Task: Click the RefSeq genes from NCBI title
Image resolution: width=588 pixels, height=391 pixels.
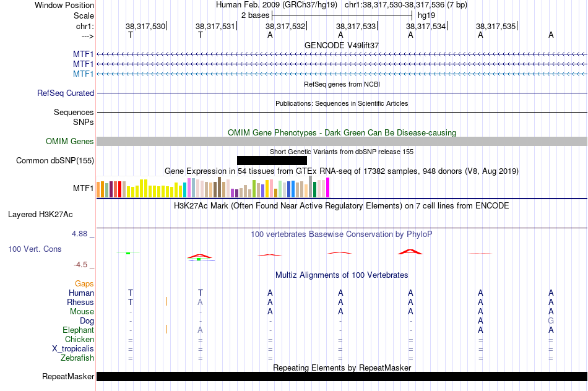Action: pyautogui.click(x=342, y=84)
